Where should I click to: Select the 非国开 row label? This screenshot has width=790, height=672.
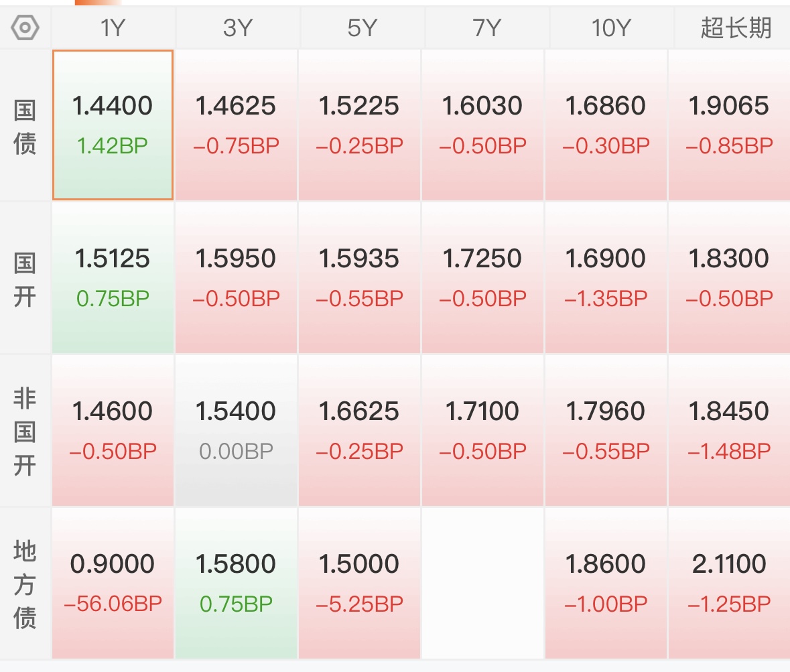point(25,431)
